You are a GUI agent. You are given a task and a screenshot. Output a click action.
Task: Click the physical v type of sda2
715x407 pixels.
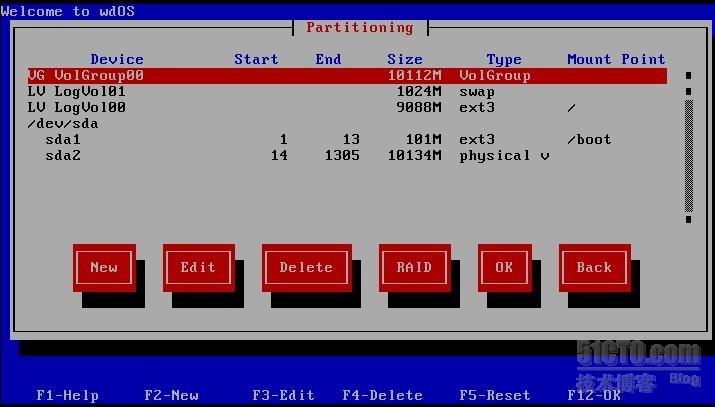coord(504,156)
